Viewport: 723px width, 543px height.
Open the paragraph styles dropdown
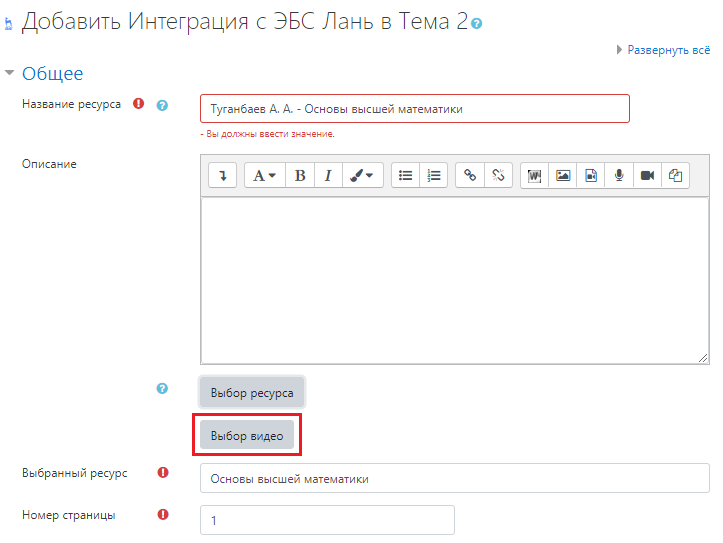click(x=264, y=175)
